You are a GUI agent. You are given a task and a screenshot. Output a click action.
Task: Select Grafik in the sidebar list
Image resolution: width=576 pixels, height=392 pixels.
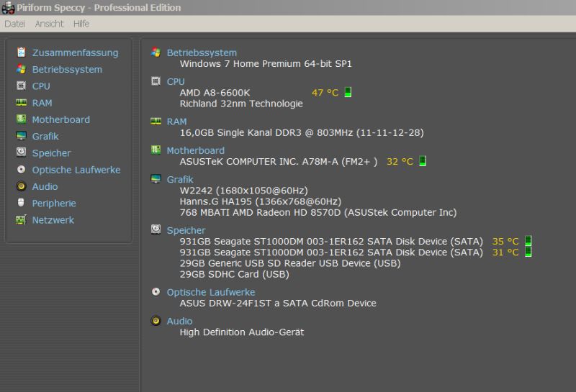click(45, 136)
